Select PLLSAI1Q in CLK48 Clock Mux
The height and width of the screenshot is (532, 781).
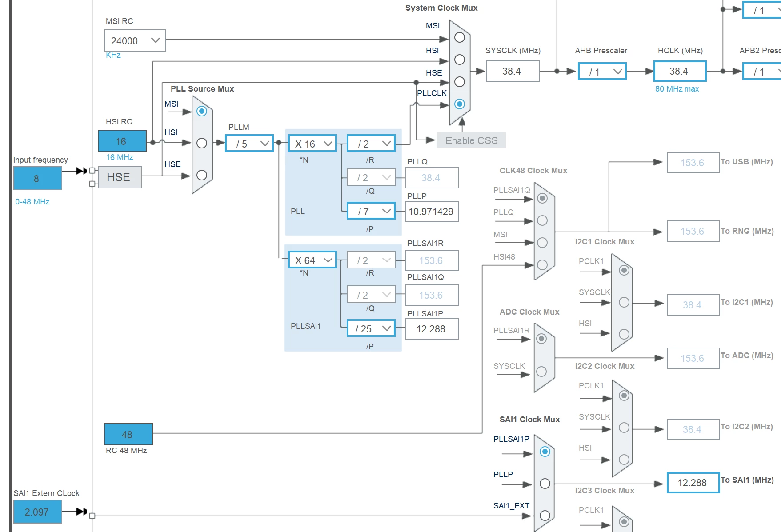[542, 198]
